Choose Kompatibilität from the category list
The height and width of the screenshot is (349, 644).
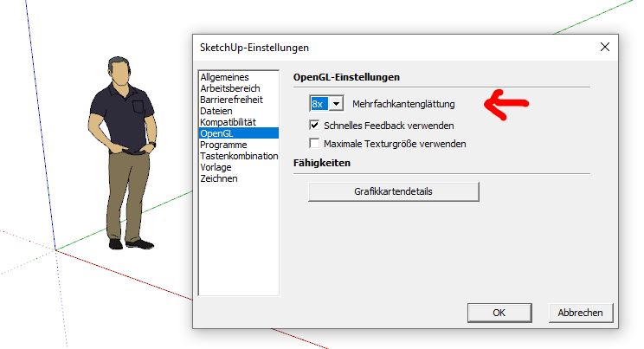coord(228,122)
